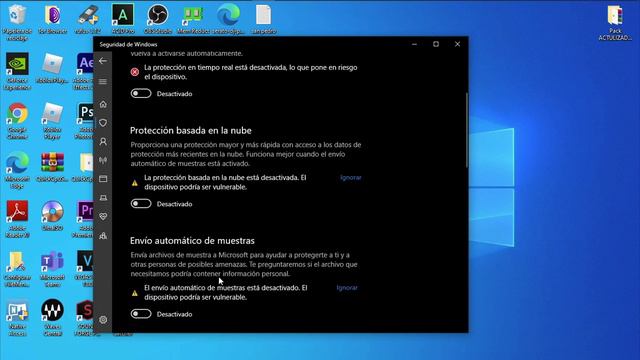
Task: Minimize the Windows Security window
Action: [x=414, y=44]
